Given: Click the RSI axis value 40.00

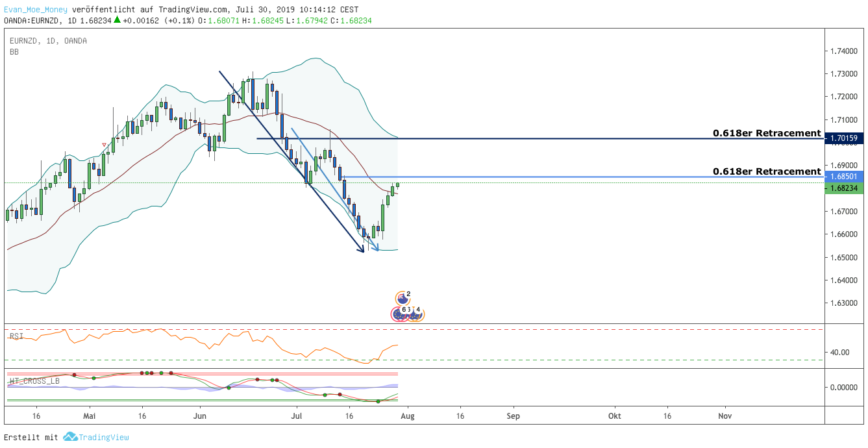Looking at the screenshot, I should [x=841, y=353].
